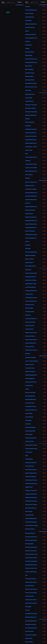Open the Electric Vehicles industry
This screenshot has height=644, width=47.
point(29,13)
